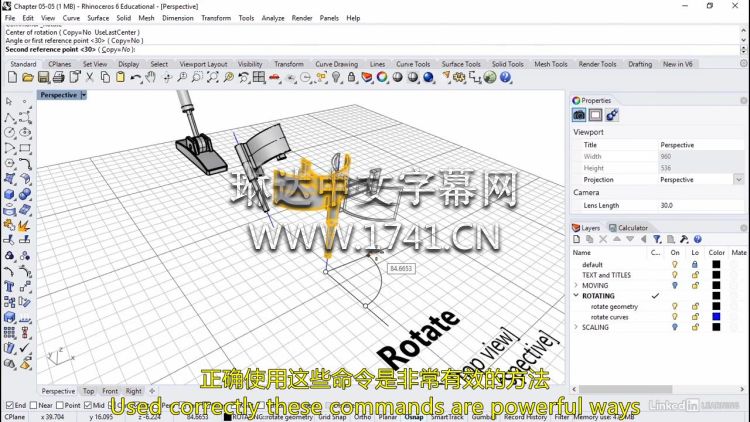Click the add viewport tab plus button
The width and height of the screenshot is (750, 422).
[152, 391]
